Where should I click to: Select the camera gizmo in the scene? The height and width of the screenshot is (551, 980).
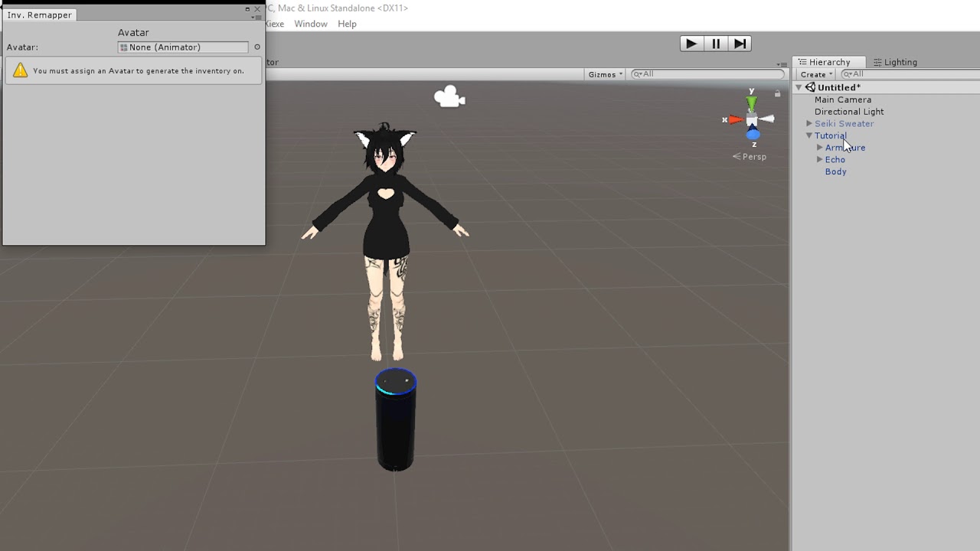coord(449,97)
